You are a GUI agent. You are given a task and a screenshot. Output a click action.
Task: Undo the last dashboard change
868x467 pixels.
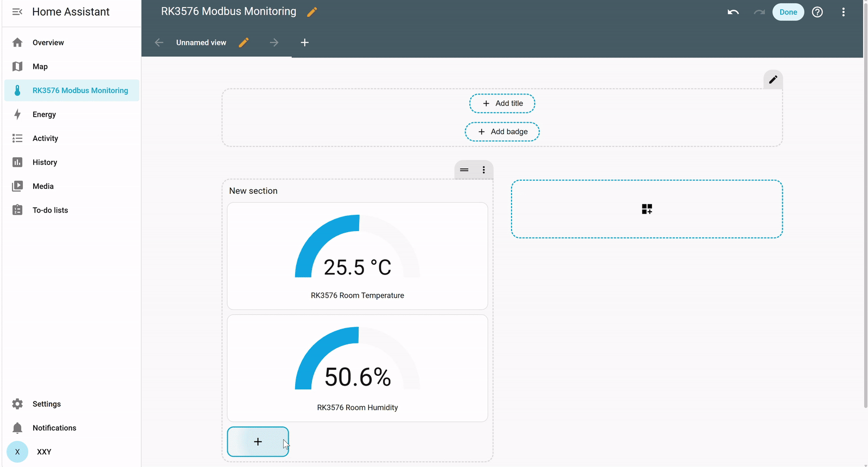point(733,12)
